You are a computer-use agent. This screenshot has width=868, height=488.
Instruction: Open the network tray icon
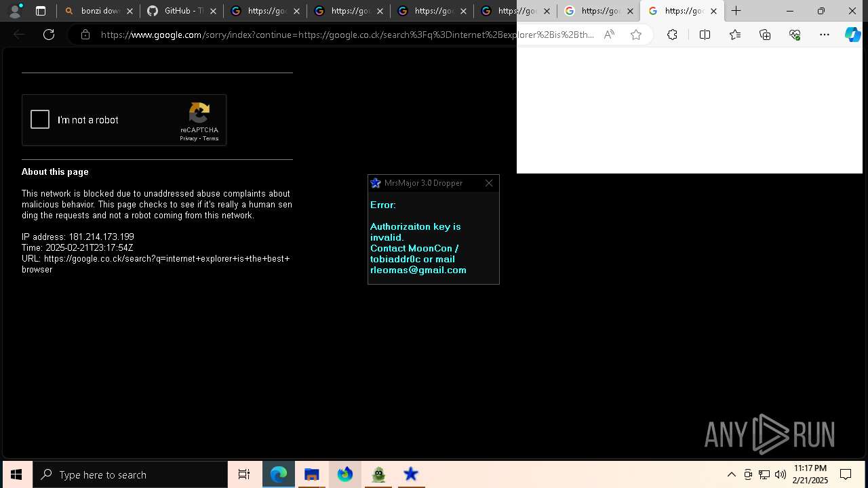pos(764,474)
